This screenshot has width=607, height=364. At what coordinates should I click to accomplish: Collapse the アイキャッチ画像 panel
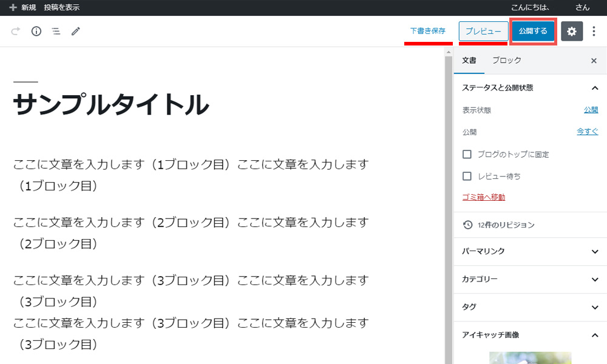click(530, 335)
